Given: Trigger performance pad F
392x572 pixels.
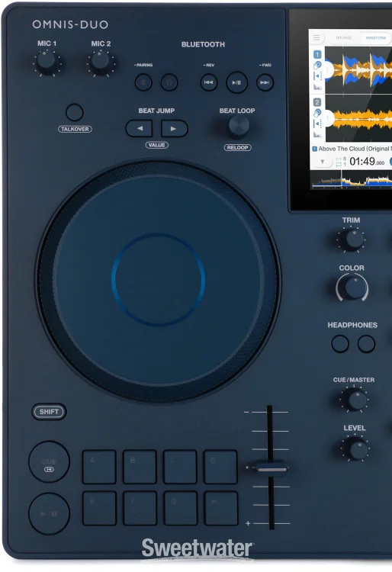Looking at the screenshot, I should point(140,508).
